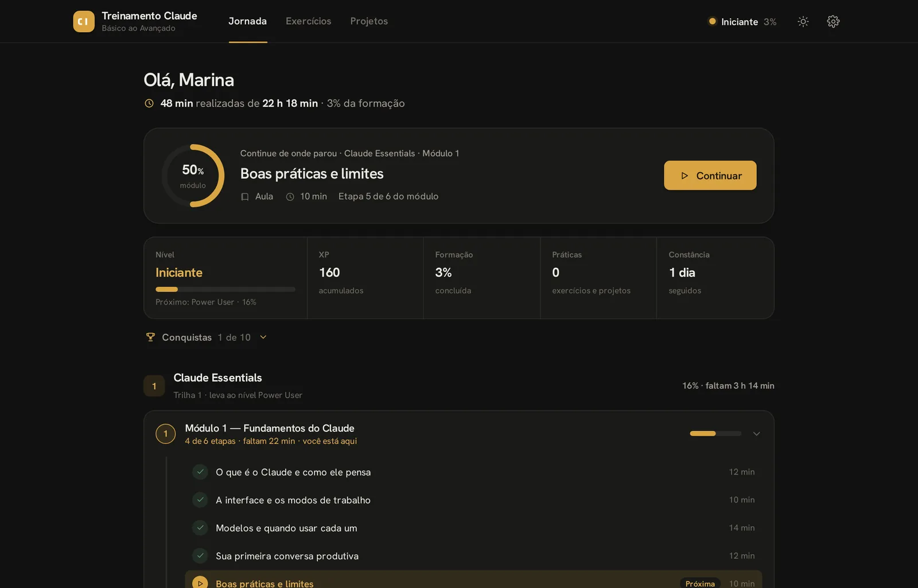Click the 14 min duration of Modelos lesson
918x588 pixels.
pyautogui.click(x=742, y=528)
